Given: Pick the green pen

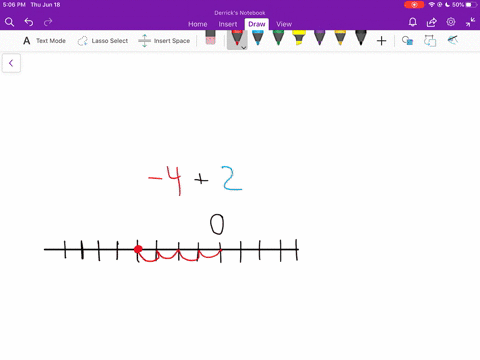Looking at the screenshot, I should tap(278, 38).
